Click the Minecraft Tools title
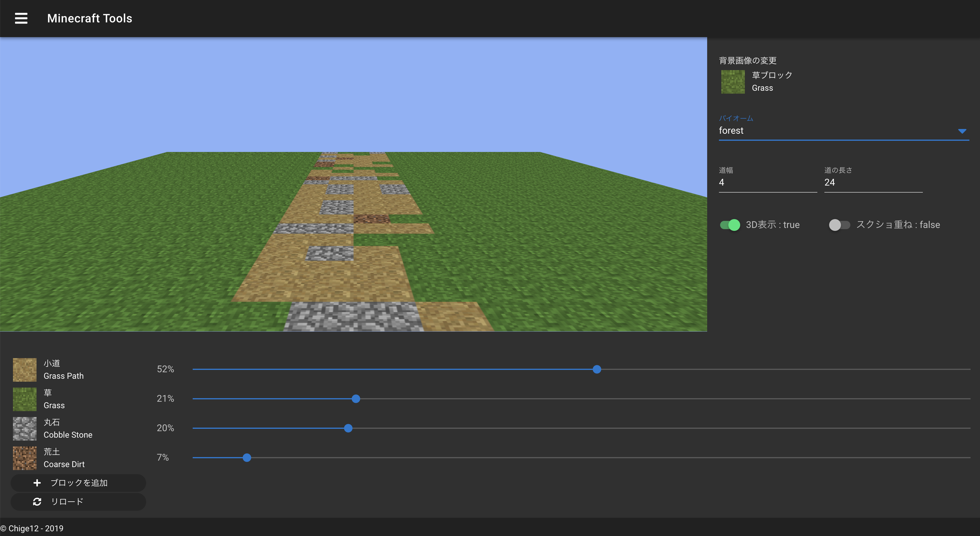Image resolution: width=980 pixels, height=536 pixels. pos(90,18)
